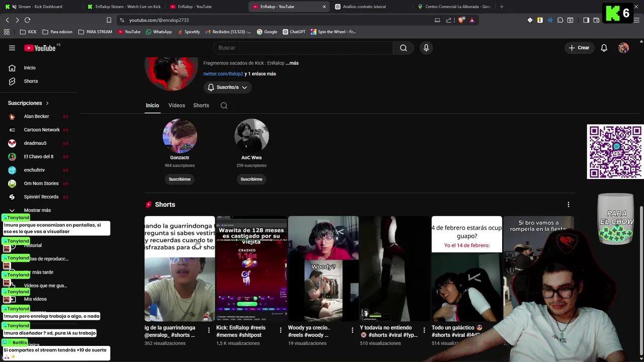This screenshot has width=644, height=362.
Task: Open a new browser tab
Action: coord(502,7)
